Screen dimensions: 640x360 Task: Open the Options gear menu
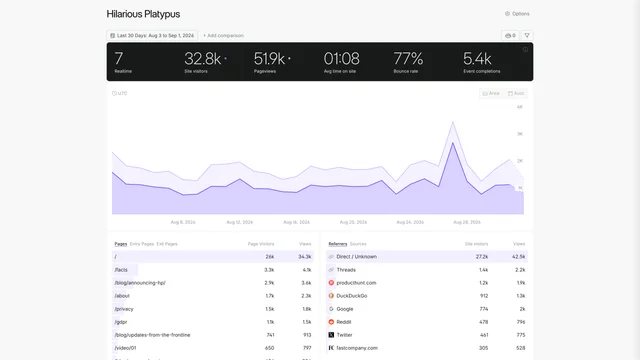(517, 14)
